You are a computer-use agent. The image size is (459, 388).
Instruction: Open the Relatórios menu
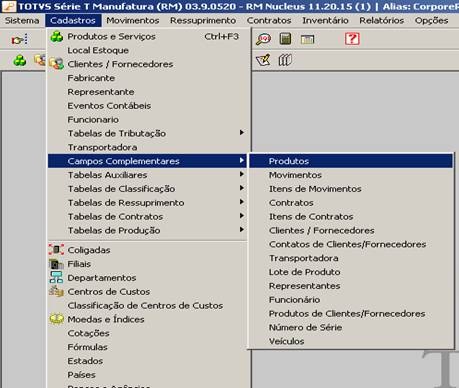click(x=381, y=20)
